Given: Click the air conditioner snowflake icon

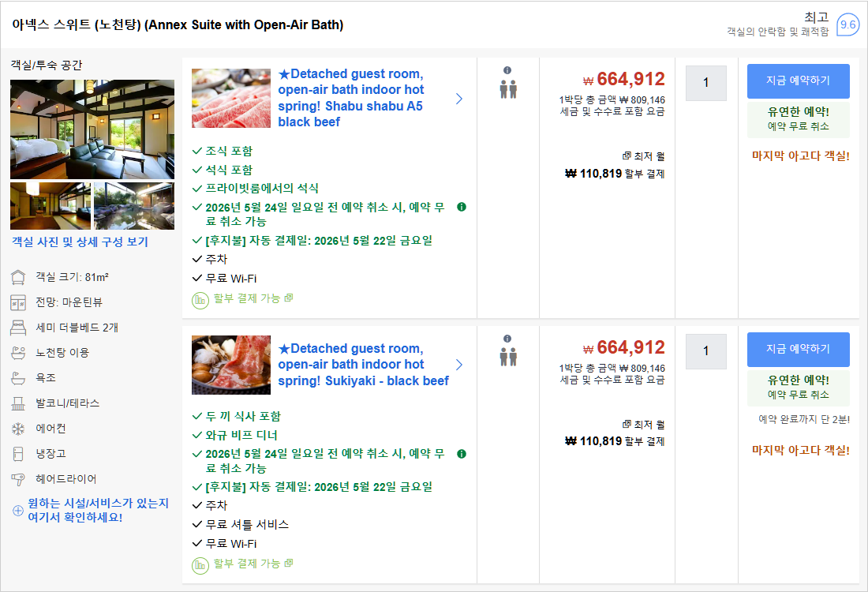Looking at the screenshot, I should [x=18, y=429].
